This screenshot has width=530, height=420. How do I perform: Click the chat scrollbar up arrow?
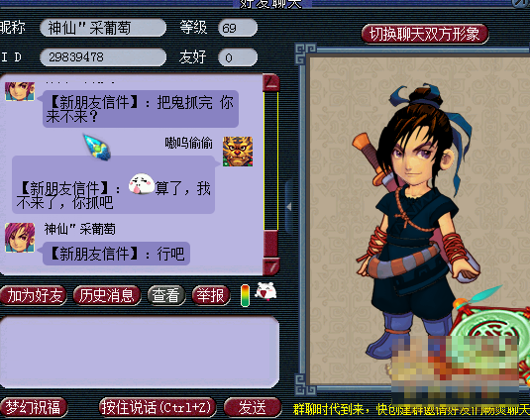click(x=271, y=83)
